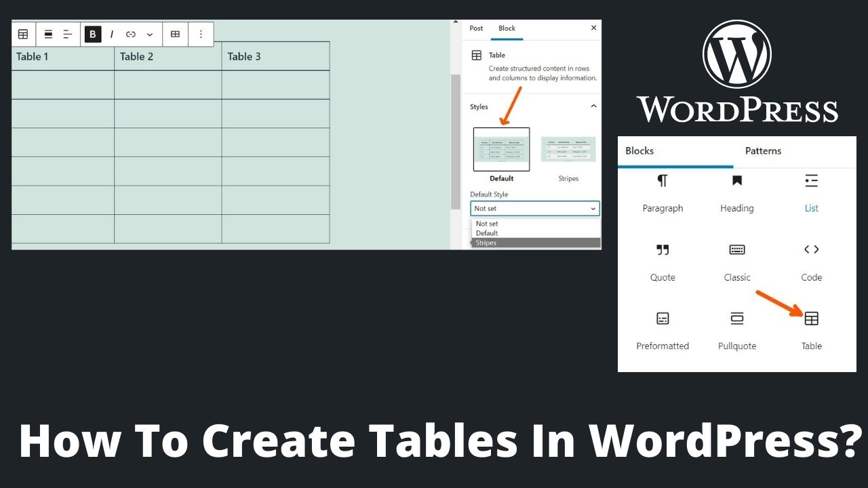The height and width of the screenshot is (488, 868).
Task: Expand more rich text options with the chevron
Action: (x=150, y=34)
